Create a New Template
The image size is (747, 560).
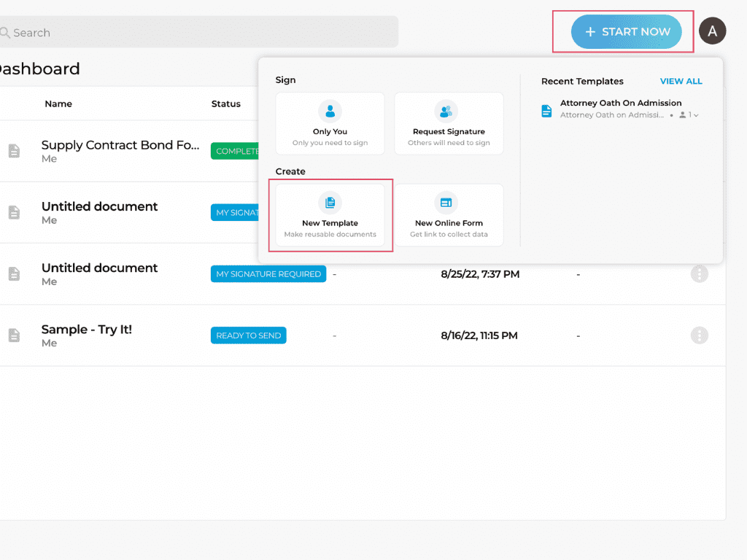tap(330, 215)
